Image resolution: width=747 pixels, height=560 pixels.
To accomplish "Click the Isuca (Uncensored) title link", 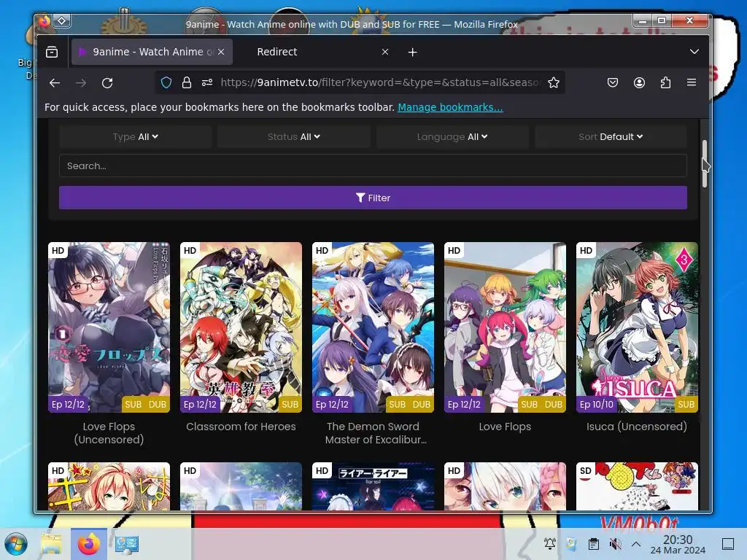I will [637, 427].
